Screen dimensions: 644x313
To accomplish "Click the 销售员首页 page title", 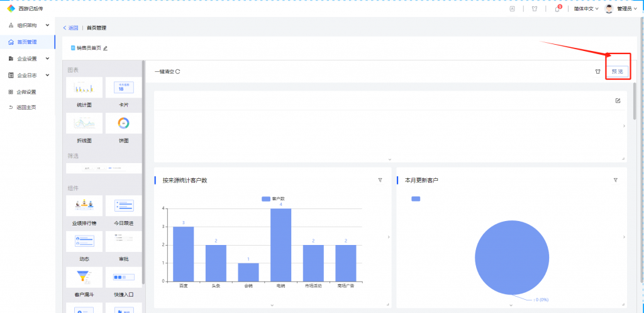I will (89, 48).
